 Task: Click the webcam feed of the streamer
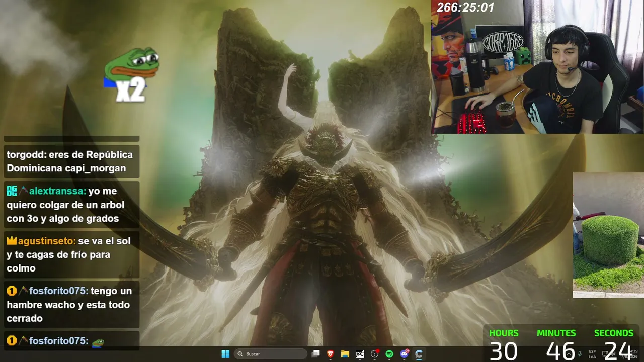537,67
